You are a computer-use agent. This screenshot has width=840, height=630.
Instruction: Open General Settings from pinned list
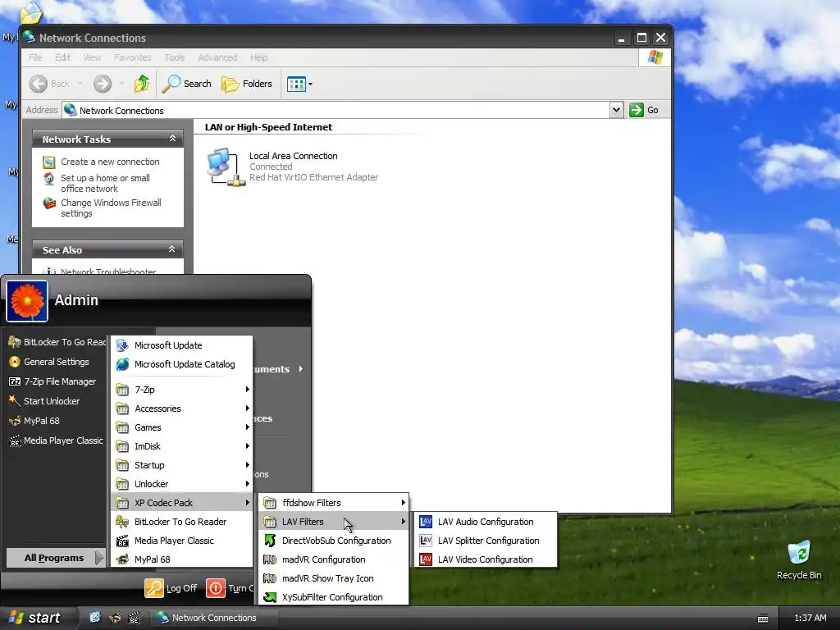pos(56,362)
